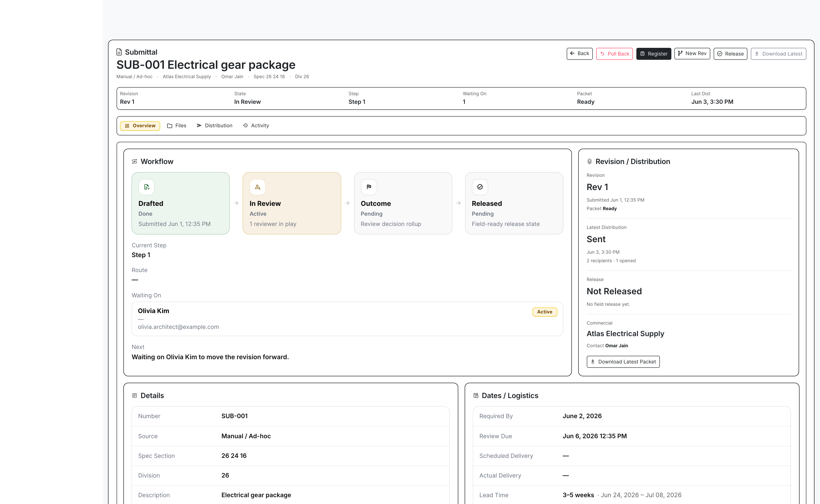
Task: Go back using the Back button
Action: 579,54
